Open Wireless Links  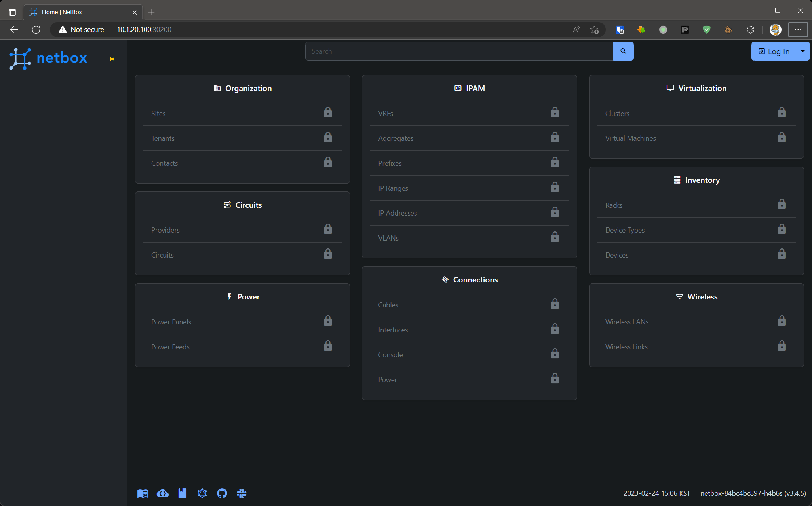[626, 347]
